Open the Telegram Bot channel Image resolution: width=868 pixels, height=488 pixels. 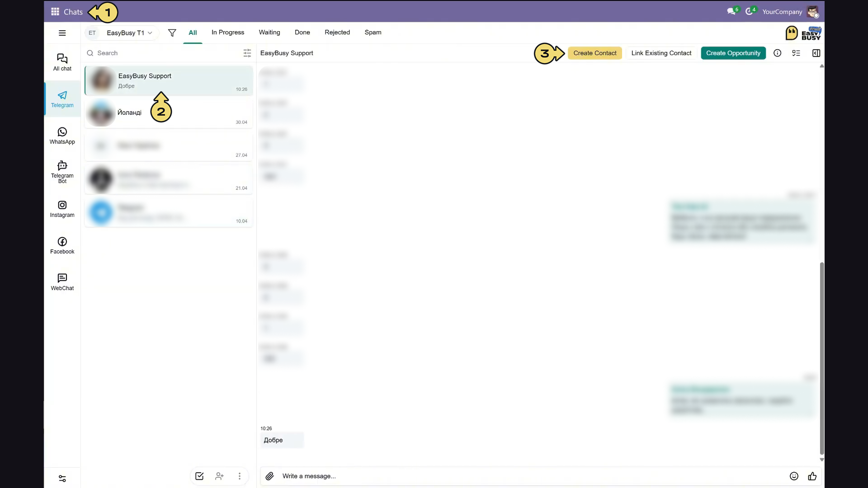[62, 172]
